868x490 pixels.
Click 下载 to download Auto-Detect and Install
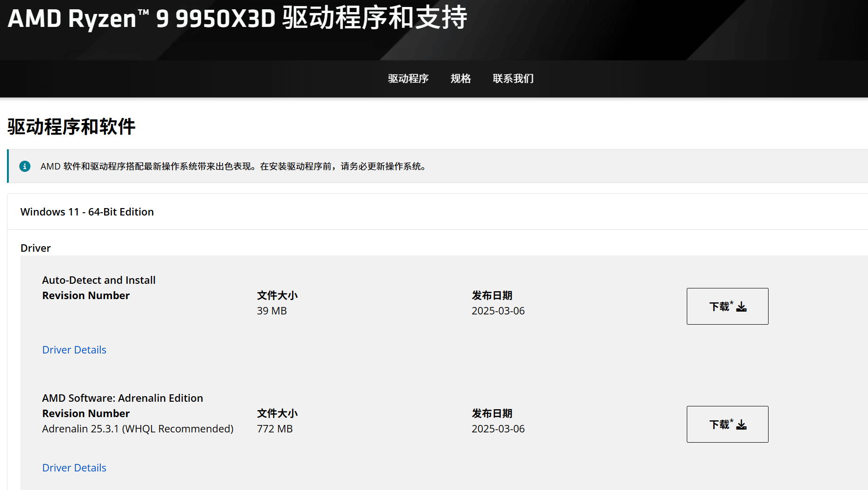[x=727, y=306]
